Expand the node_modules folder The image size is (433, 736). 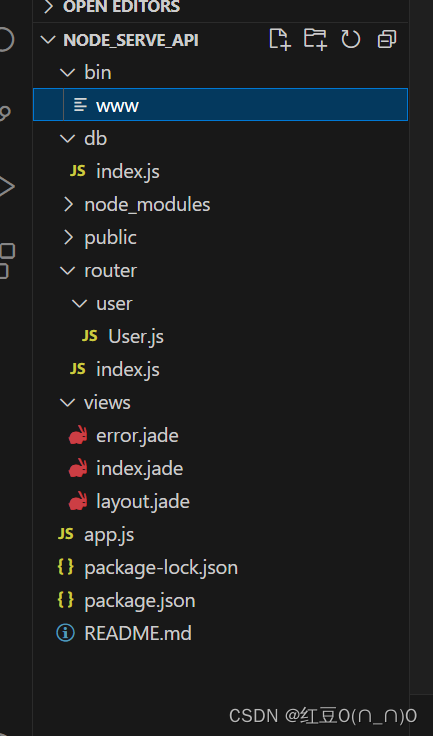pos(68,204)
